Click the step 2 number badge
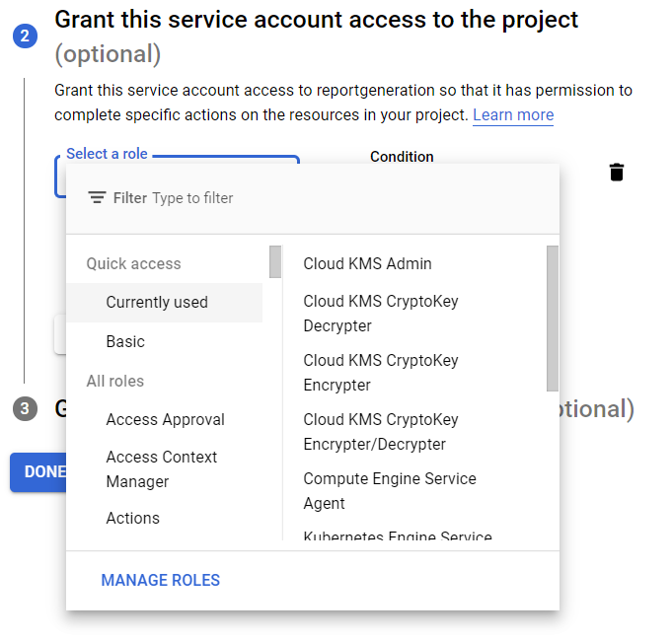 [x=25, y=36]
